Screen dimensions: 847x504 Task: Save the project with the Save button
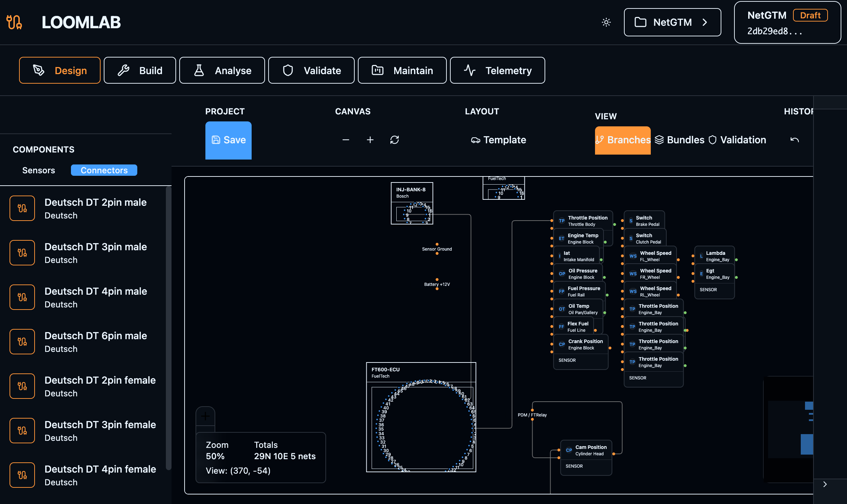point(228,140)
